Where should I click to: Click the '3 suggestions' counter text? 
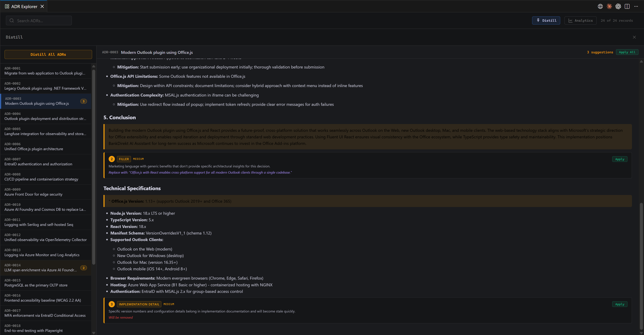pyautogui.click(x=600, y=52)
